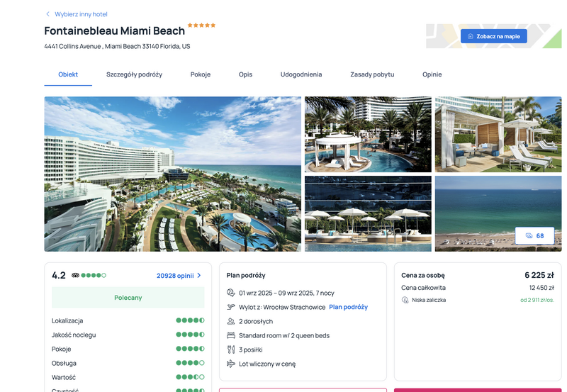Switch to the Szczegóły podróży tab
This screenshot has height=392, width=567.
pos(134,74)
